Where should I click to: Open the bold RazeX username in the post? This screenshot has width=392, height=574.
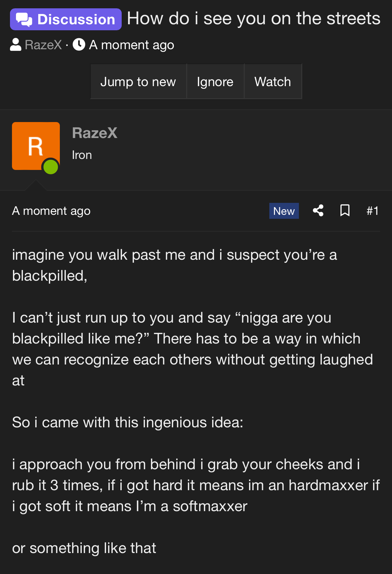95,133
